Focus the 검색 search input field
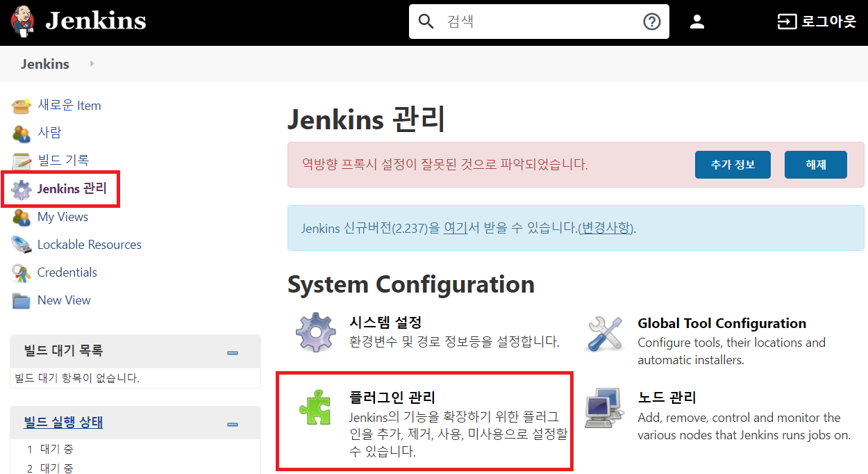 tap(539, 22)
